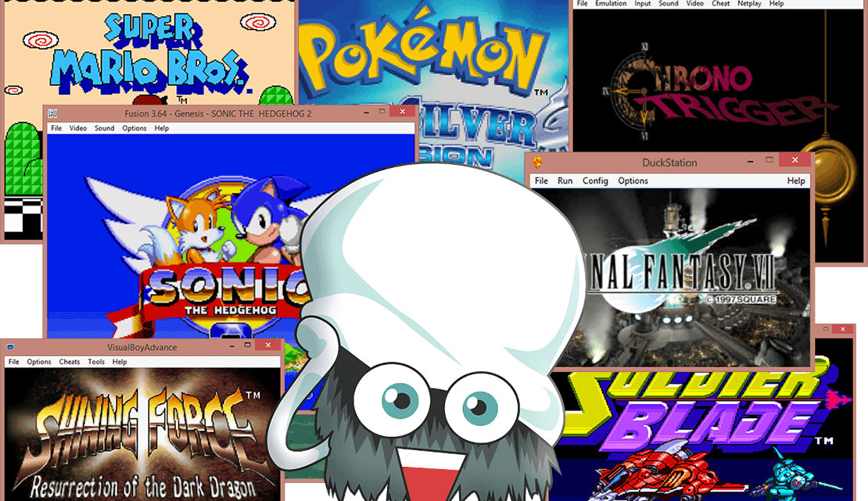
Task: Open Emulation menu in Chrono Trigger window
Action: pyautogui.click(x=611, y=3)
